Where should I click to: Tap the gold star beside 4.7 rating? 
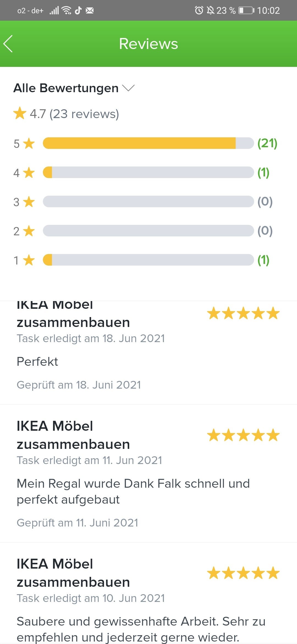click(20, 114)
